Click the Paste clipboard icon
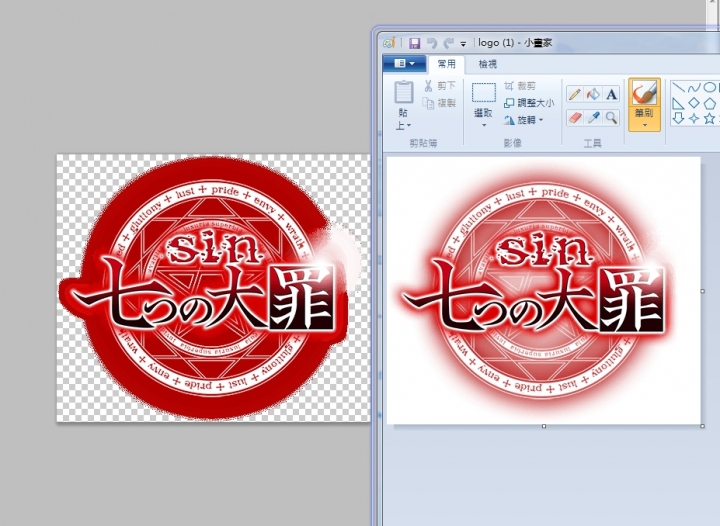The width and height of the screenshot is (720, 526). (x=404, y=91)
